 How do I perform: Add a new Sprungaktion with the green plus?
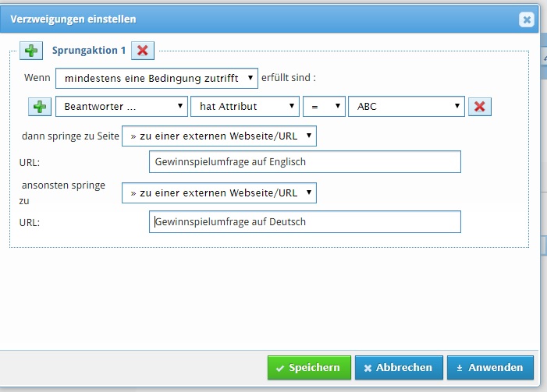31,51
